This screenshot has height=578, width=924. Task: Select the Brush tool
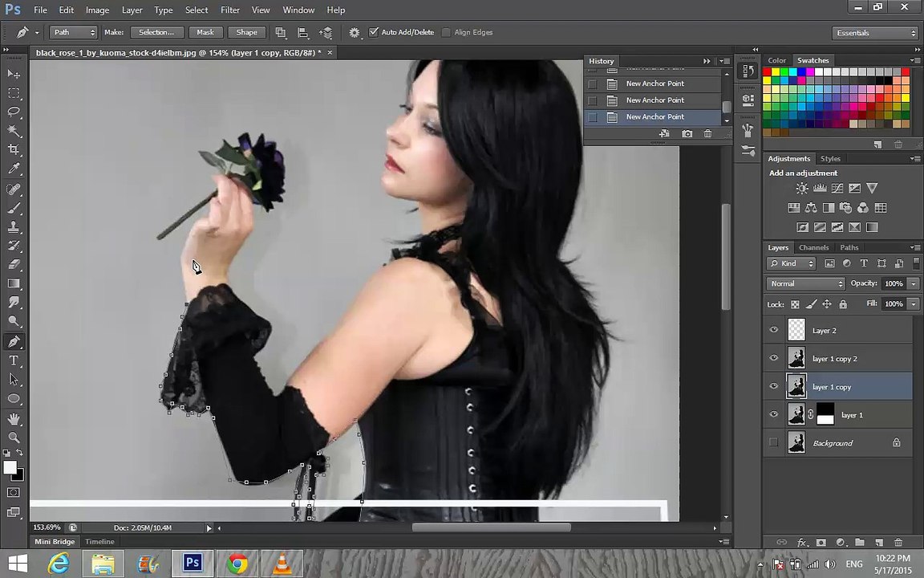pos(14,208)
